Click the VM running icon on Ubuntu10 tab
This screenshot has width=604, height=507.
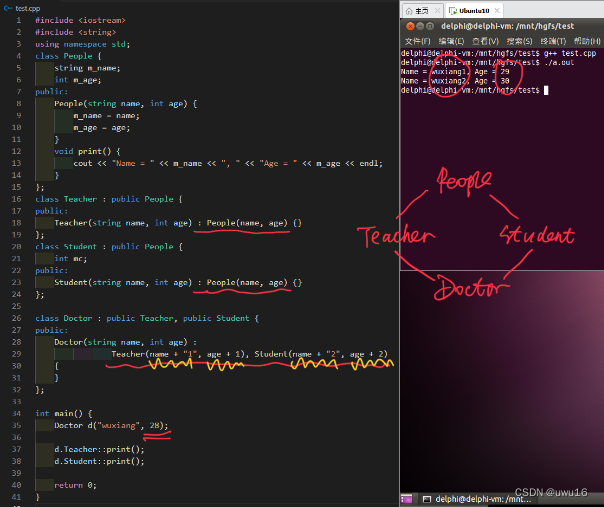[x=453, y=11]
